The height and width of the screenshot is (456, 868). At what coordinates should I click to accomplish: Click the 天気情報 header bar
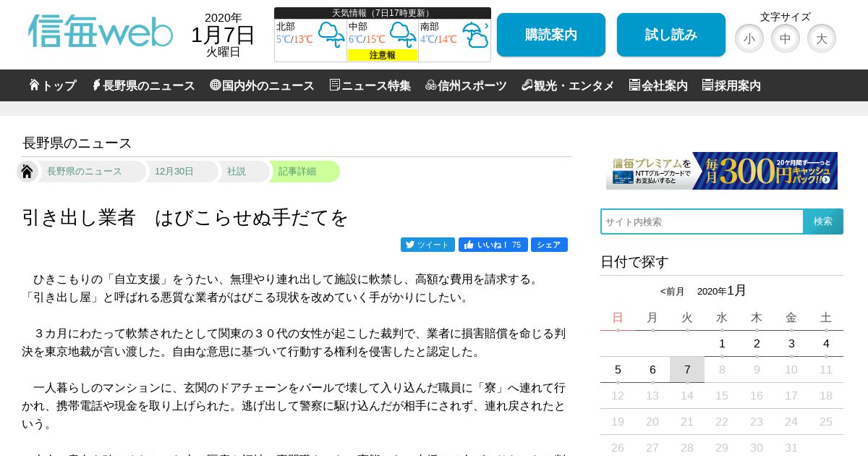[x=383, y=13]
